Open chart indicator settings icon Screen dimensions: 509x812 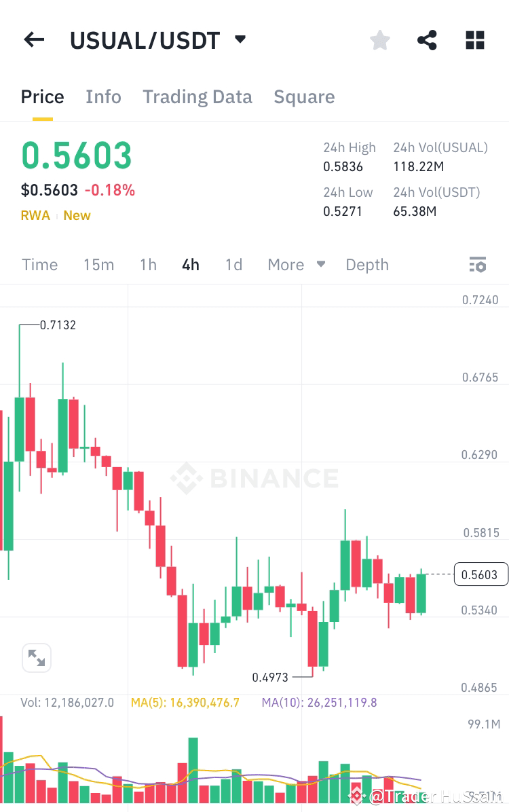pyautogui.click(x=478, y=264)
